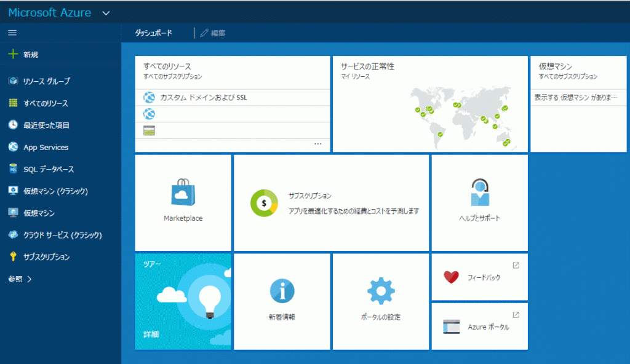Click the 新着情報 info icon
The width and height of the screenshot is (630, 364).
coord(282,291)
